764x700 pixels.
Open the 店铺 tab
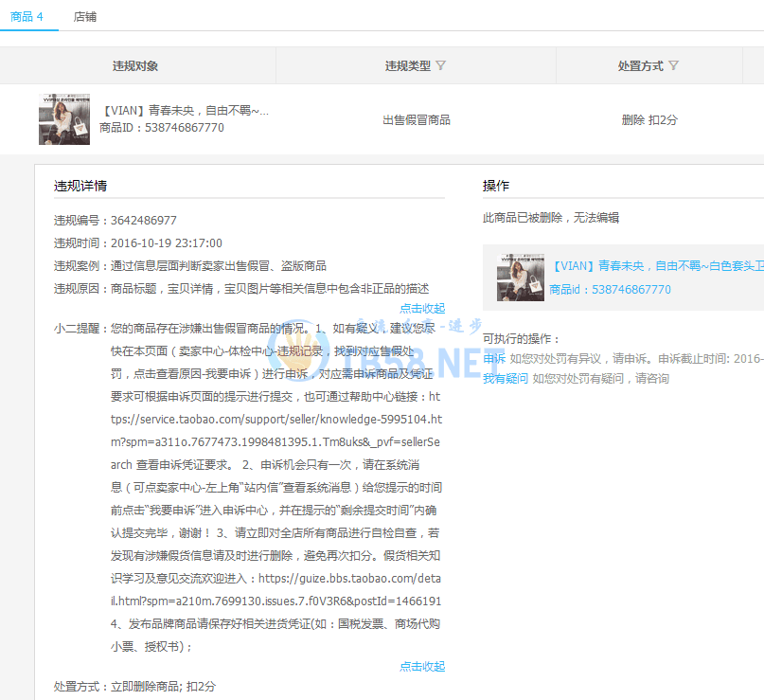pyautogui.click(x=85, y=17)
